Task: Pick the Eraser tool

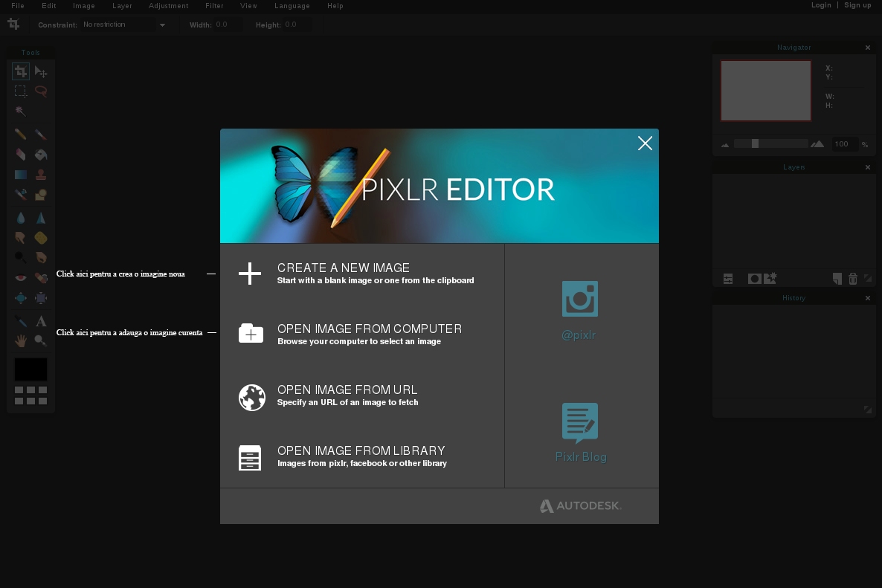Action: point(21,155)
